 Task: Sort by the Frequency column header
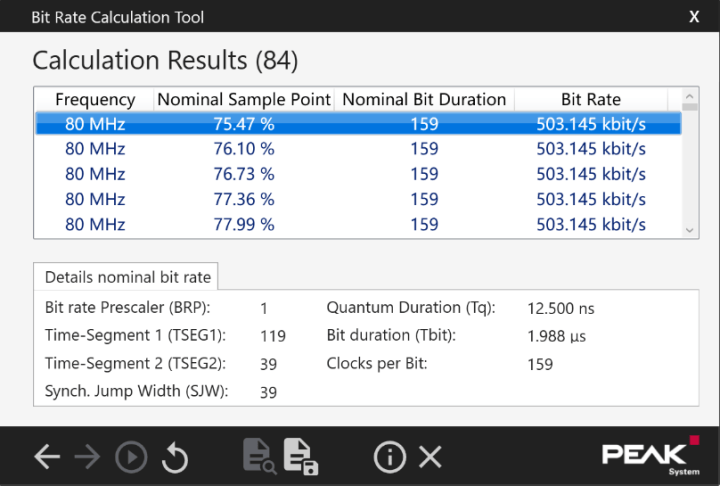tap(95, 99)
